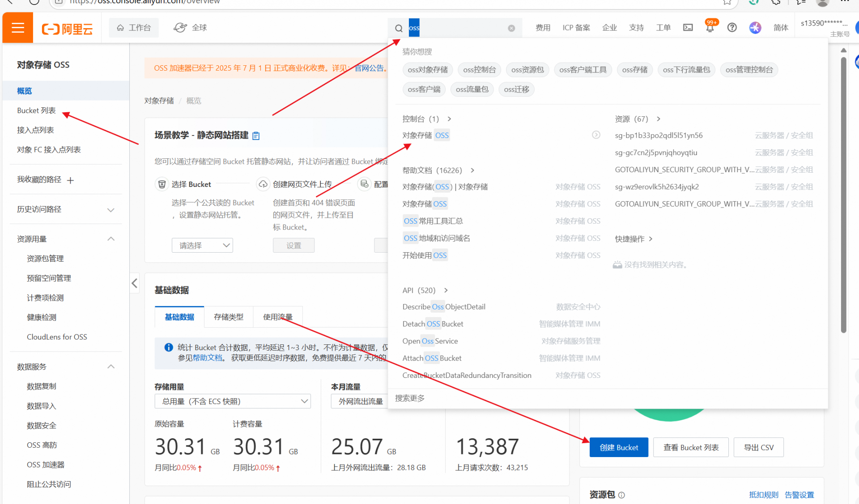
Task: Click 抵扣规则 link
Action: click(x=764, y=495)
